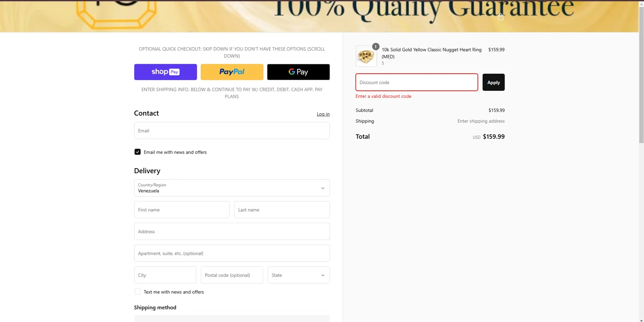Screen dimensions: 644x322
Task: Click the nugget heart ring thumbnail
Action: coord(366,56)
